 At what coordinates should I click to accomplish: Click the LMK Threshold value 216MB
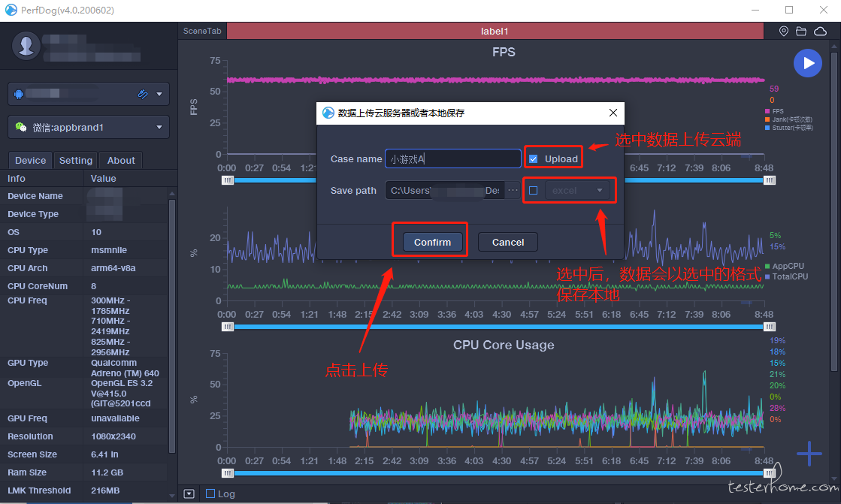tap(105, 490)
